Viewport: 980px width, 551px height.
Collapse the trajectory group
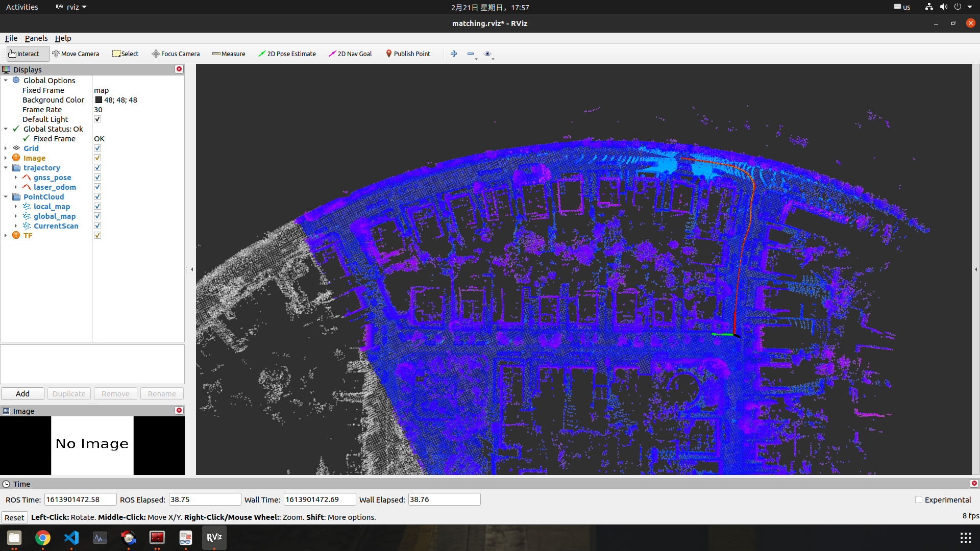[x=6, y=167]
